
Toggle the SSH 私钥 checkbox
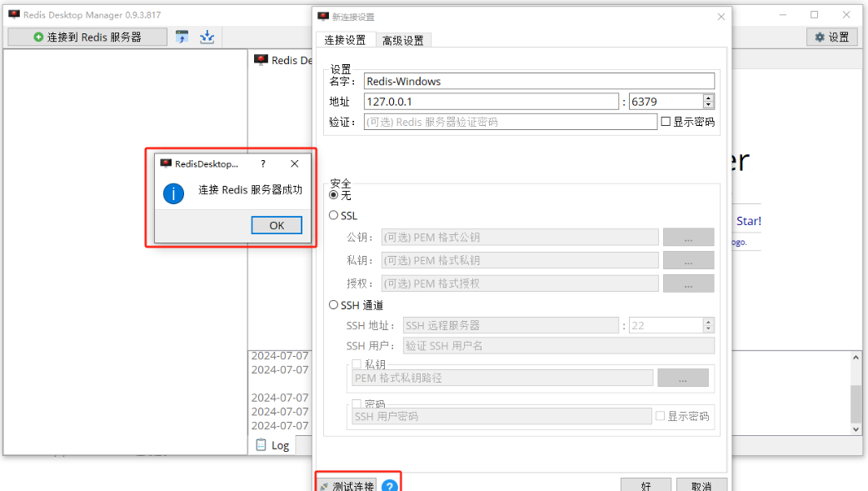(357, 364)
